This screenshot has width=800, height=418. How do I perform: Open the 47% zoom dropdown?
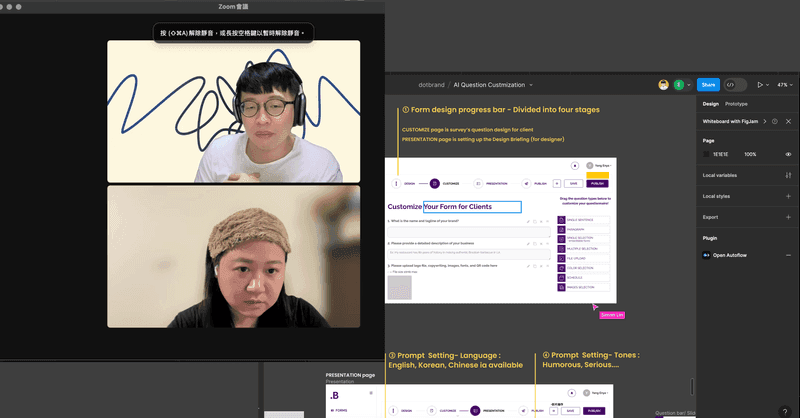785,85
